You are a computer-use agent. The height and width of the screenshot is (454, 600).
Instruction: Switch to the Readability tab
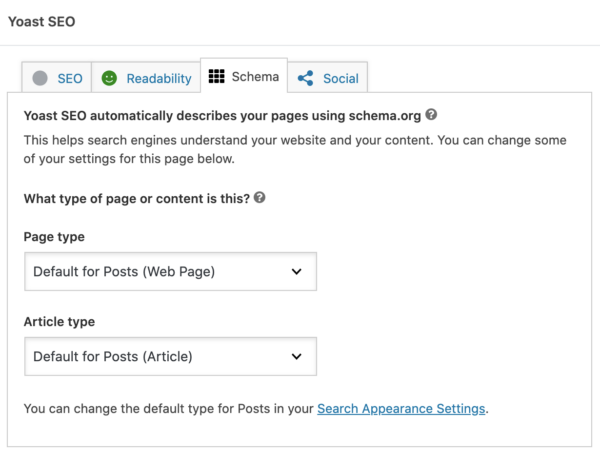point(155,78)
